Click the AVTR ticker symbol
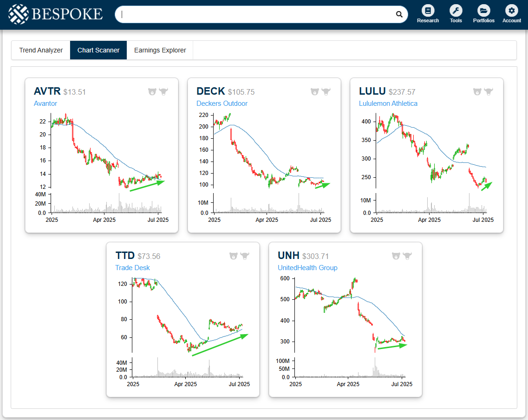Viewport: 528px width, 420px height. coord(47,91)
